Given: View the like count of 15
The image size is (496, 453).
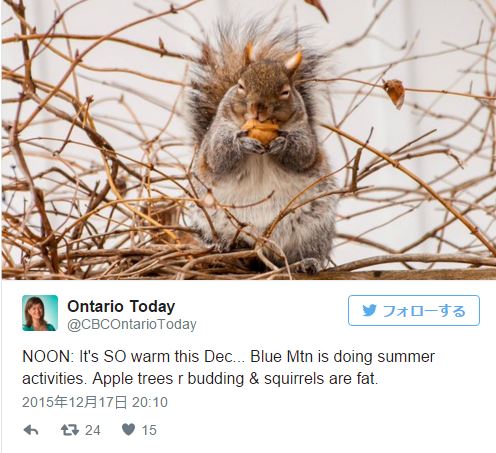Looking at the screenshot, I should pyautogui.click(x=149, y=430).
